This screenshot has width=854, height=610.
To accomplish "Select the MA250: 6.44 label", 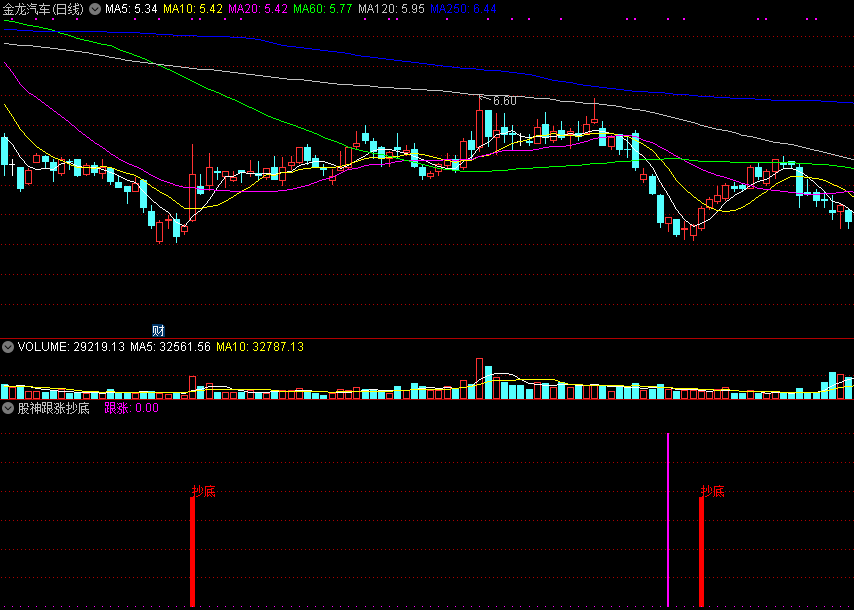I will [463, 9].
